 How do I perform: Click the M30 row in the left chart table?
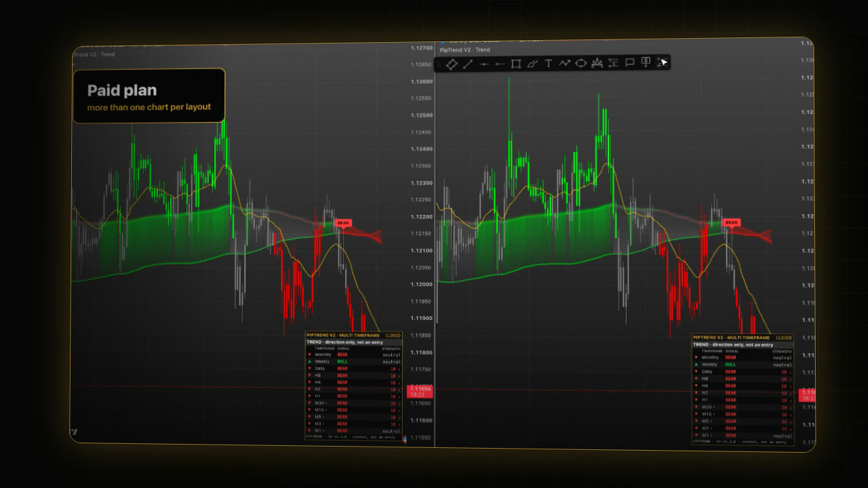(x=354, y=403)
